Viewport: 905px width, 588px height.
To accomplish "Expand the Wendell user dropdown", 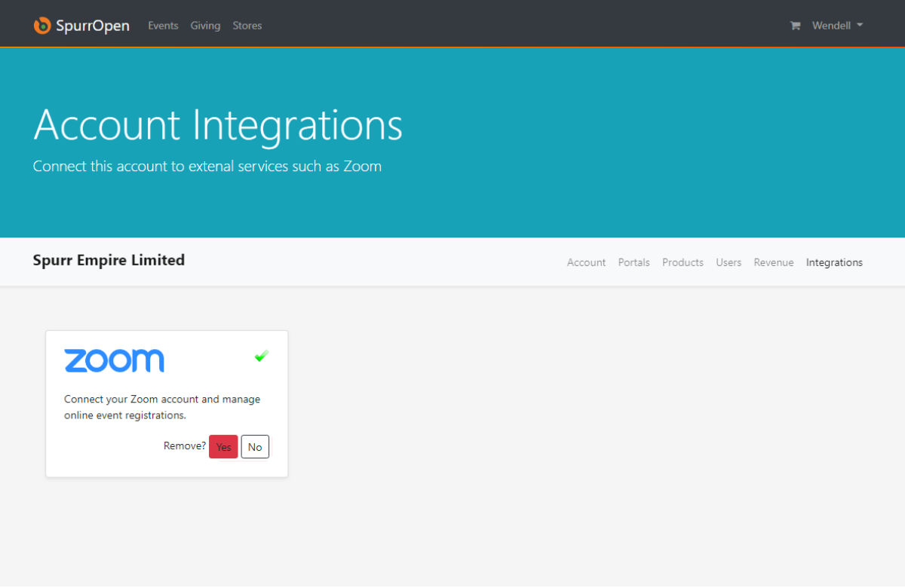I will 837,26.
